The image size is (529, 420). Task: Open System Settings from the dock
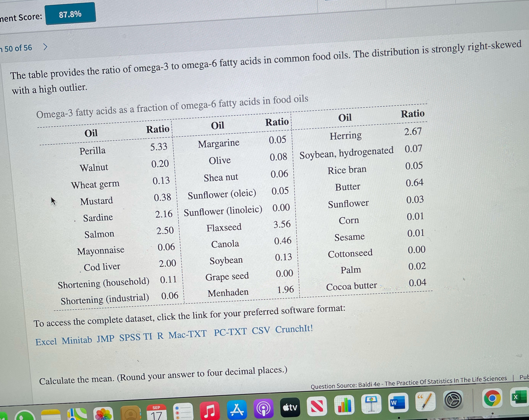click(x=453, y=400)
